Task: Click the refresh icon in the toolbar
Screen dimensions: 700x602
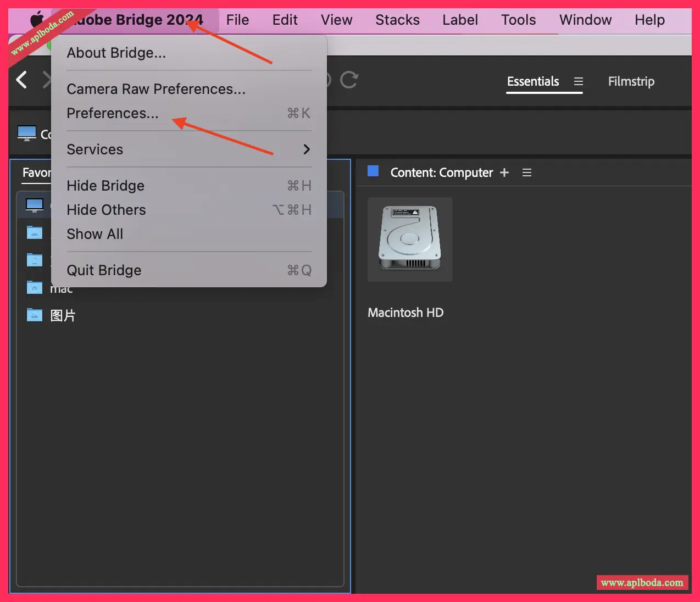Action: [x=350, y=80]
